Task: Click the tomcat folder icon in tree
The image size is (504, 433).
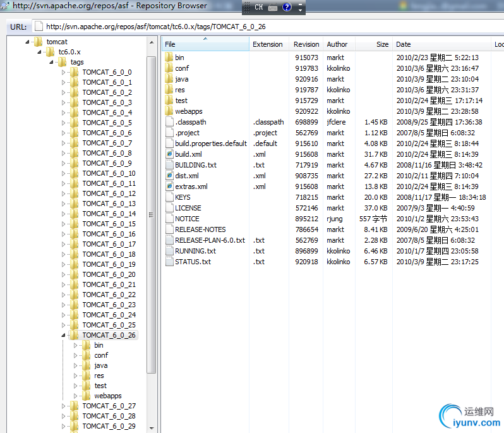Action: [39, 42]
